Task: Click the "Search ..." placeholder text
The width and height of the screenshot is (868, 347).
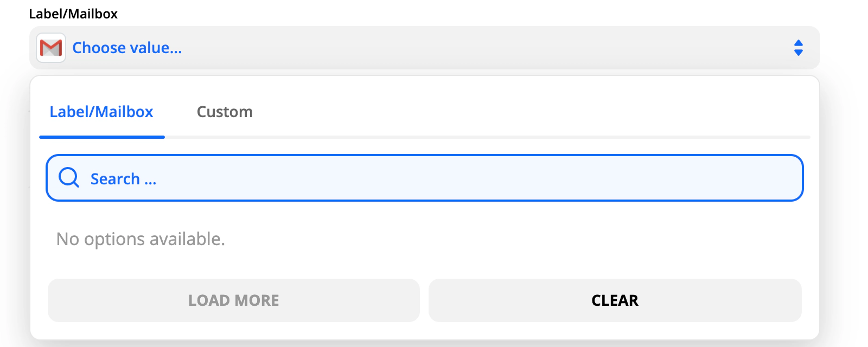Action: 123,179
